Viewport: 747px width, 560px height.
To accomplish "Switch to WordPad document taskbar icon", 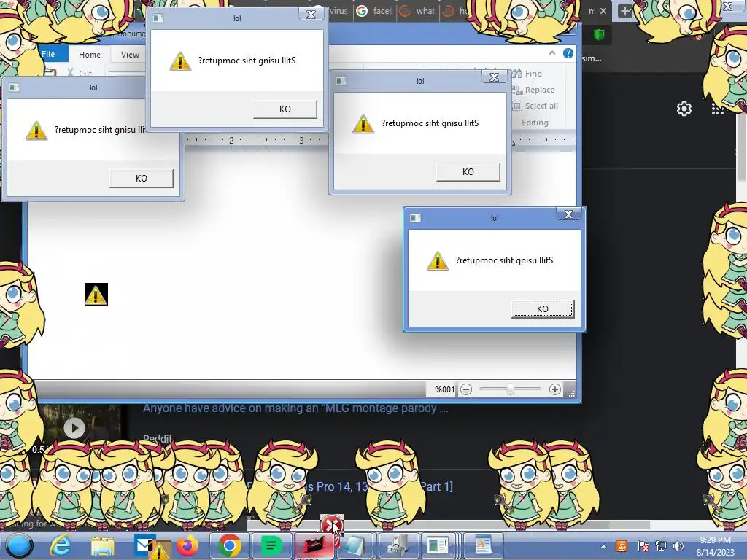I will pos(483,545).
